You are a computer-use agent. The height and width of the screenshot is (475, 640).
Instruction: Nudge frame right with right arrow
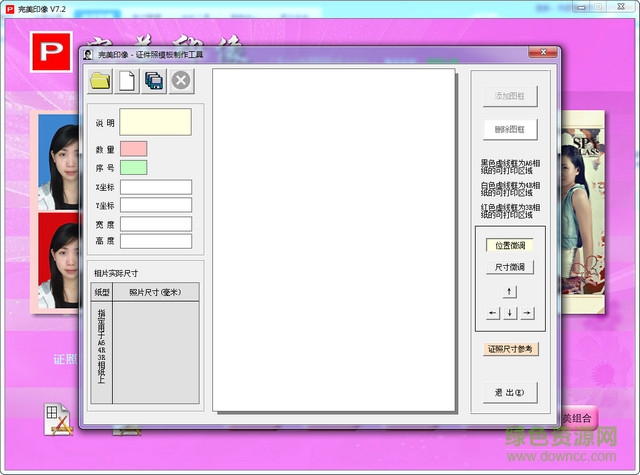point(527,313)
